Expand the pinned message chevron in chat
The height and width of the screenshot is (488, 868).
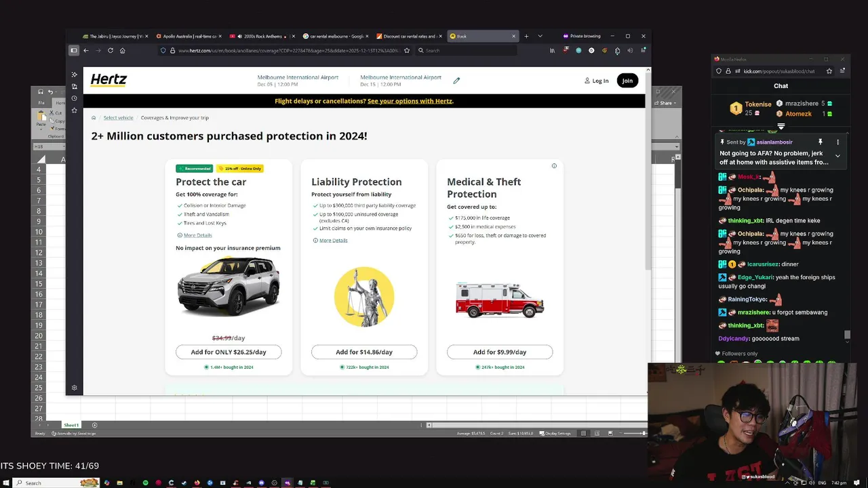pos(837,156)
